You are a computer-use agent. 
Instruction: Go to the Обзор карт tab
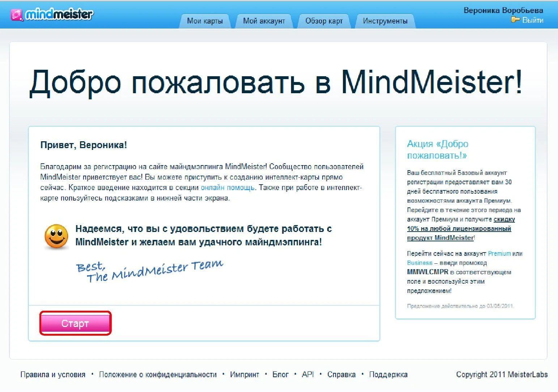coord(324,21)
